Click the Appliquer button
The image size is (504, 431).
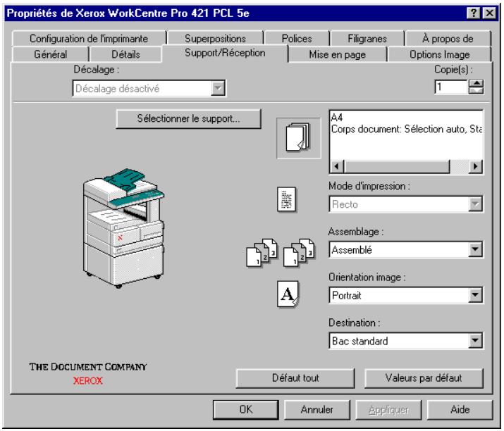coord(388,409)
